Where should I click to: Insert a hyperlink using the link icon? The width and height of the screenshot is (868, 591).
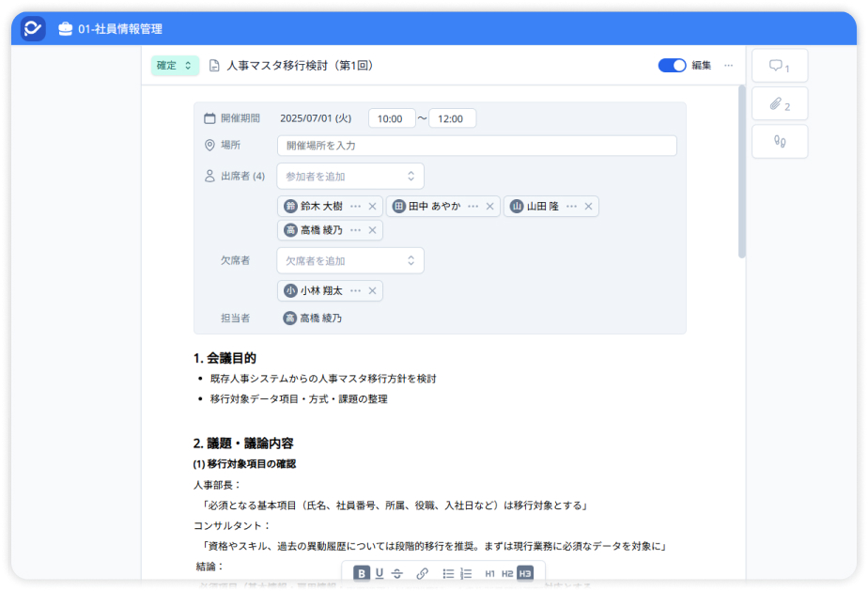tap(422, 573)
